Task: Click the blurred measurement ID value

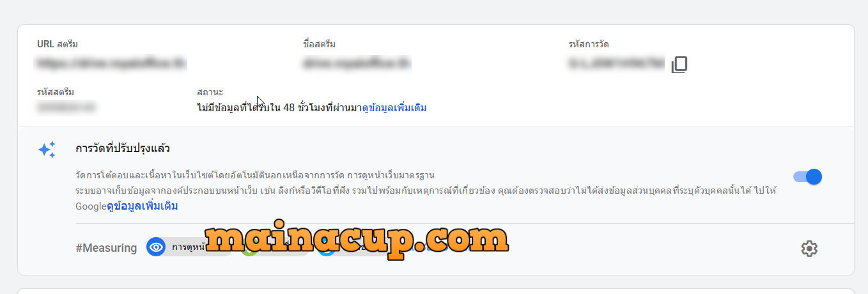Action: coord(617,63)
